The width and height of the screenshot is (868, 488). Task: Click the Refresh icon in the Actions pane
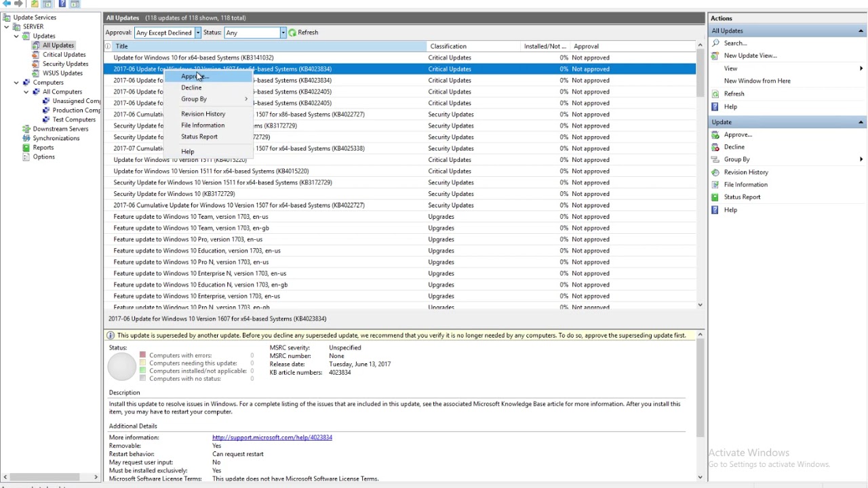pyautogui.click(x=715, y=94)
